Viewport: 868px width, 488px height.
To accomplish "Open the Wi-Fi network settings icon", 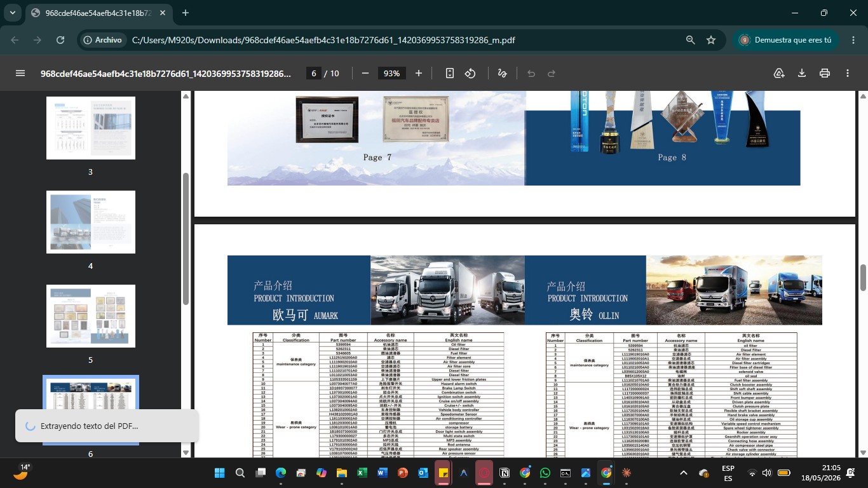I will pos(752,473).
